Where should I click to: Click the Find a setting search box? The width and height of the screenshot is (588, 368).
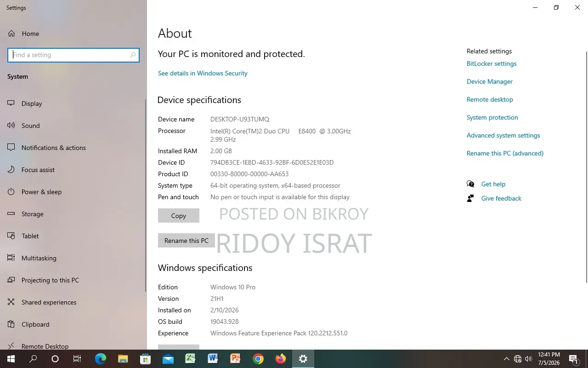73,55
